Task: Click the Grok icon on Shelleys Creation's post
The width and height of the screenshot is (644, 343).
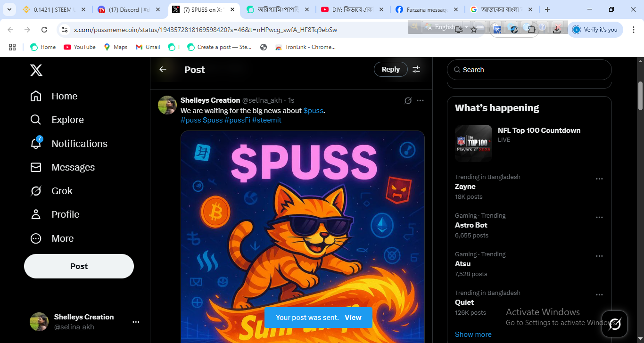Action: pyautogui.click(x=408, y=100)
